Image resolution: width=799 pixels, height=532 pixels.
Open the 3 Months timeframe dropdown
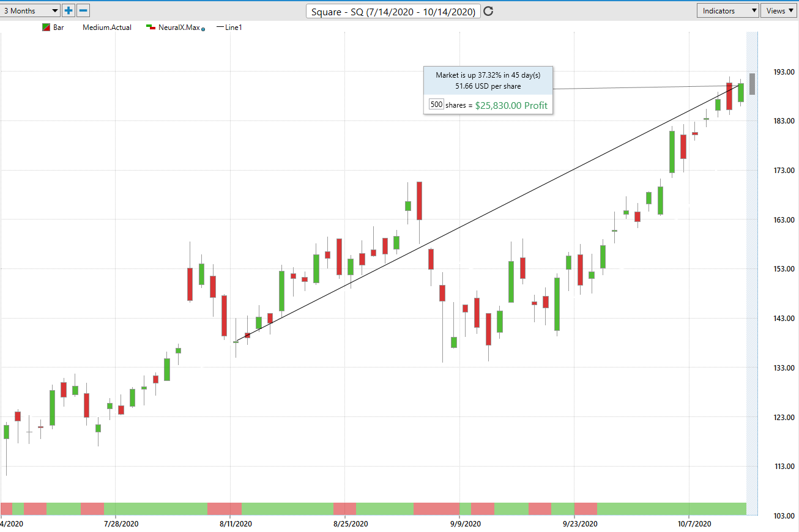pyautogui.click(x=31, y=10)
